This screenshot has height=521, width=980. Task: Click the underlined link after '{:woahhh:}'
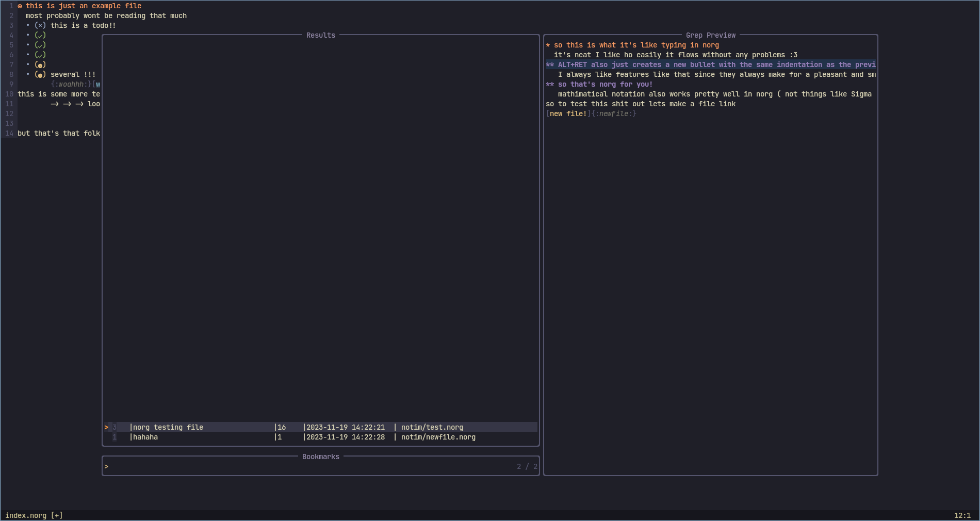point(98,85)
